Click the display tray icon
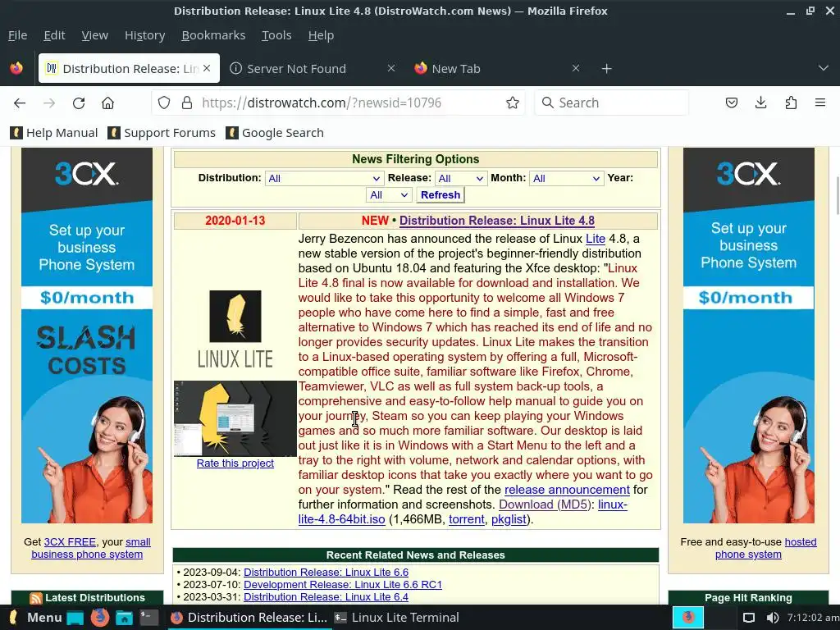The image size is (840, 630). click(749, 618)
